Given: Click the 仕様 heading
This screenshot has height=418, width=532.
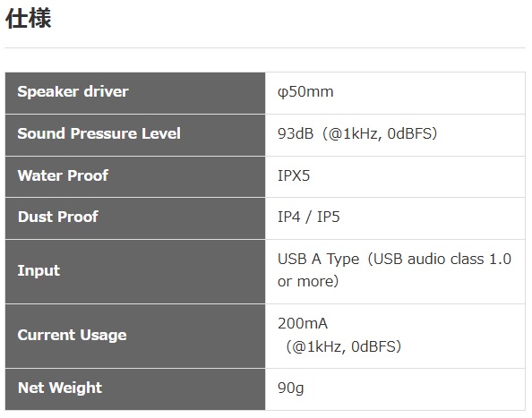Looking at the screenshot, I should click(29, 18).
